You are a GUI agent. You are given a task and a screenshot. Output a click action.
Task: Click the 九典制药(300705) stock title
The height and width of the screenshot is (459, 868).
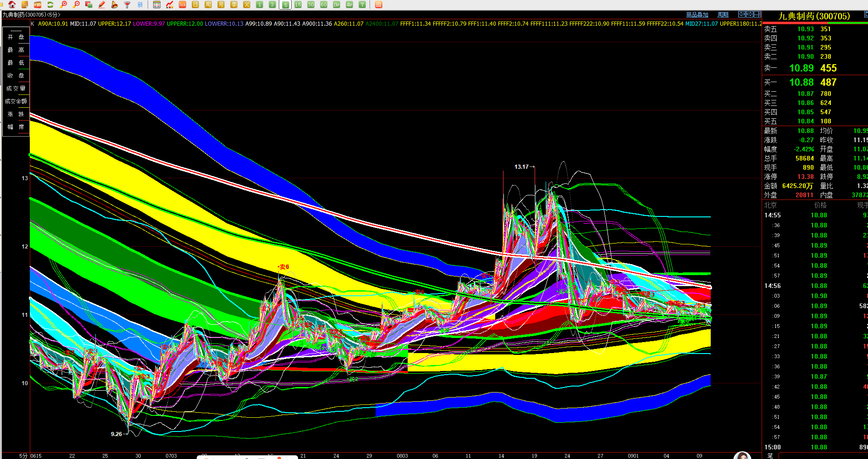pyautogui.click(x=814, y=16)
